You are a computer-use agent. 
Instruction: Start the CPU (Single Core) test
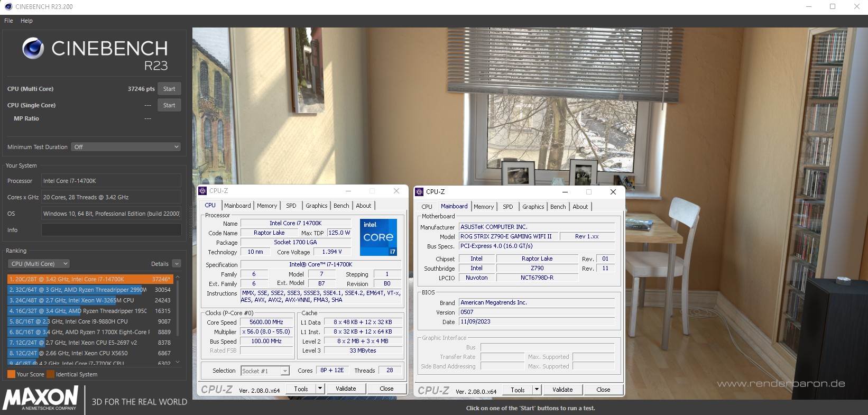[x=169, y=105]
